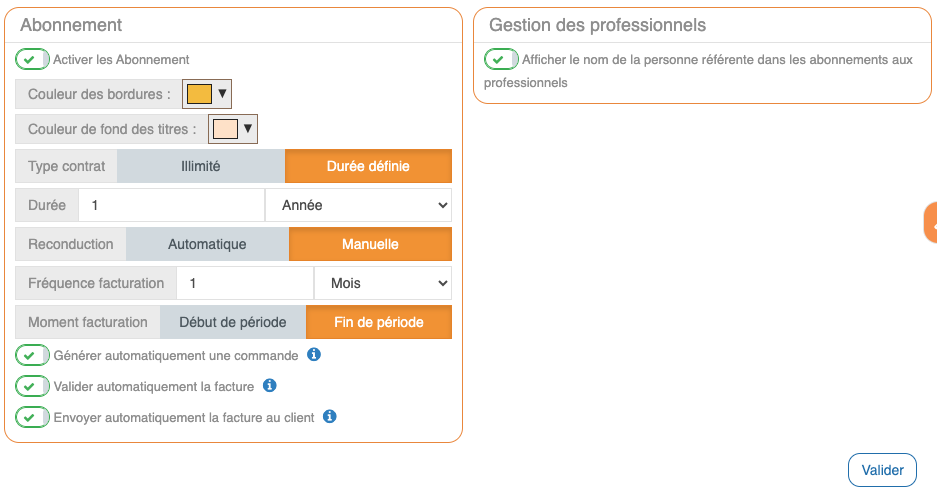Open the Couleur des bordures color swatch
The image size is (937, 492).
click(207, 95)
